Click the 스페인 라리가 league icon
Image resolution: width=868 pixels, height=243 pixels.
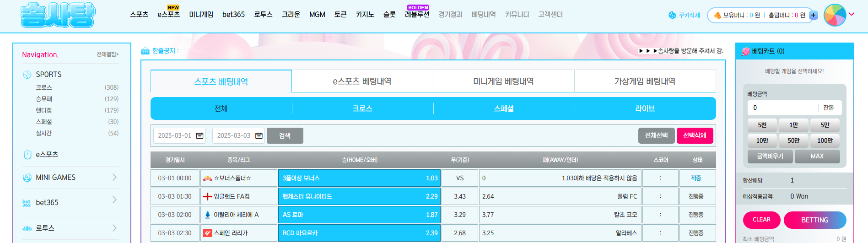coord(208,233)
